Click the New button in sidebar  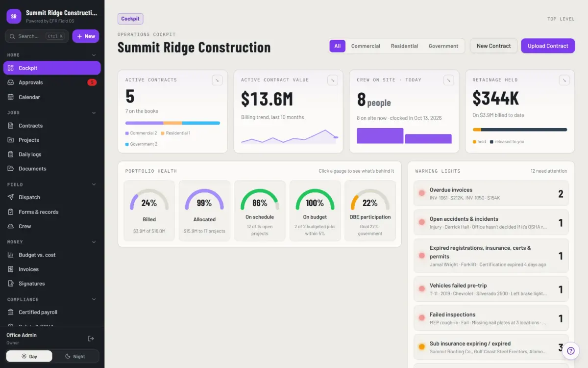point(86,36)
